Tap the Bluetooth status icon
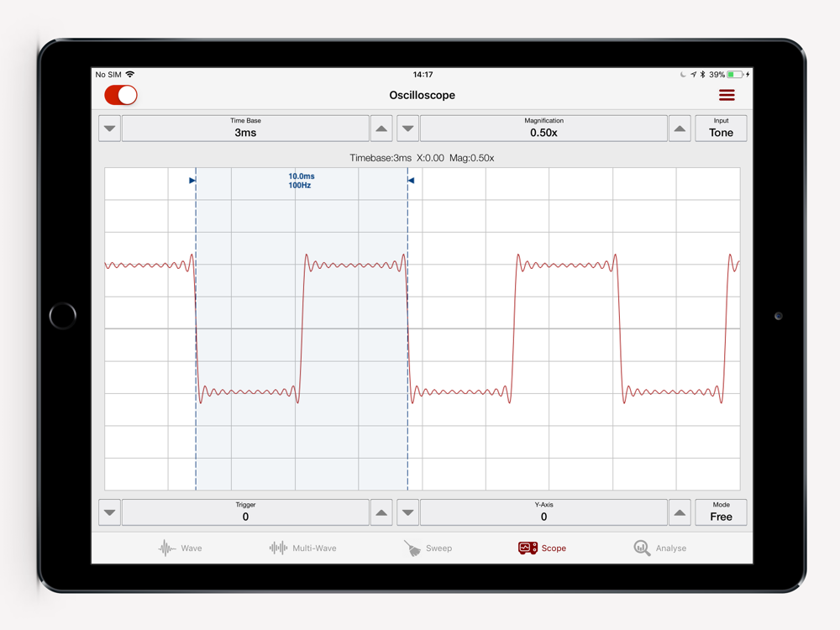840x630 pixels. 703,75
